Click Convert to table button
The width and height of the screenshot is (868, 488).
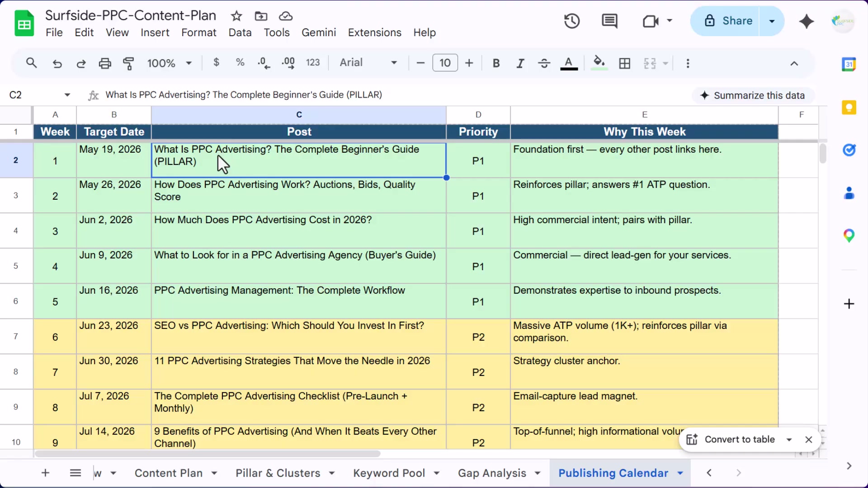tap(731, 440)
